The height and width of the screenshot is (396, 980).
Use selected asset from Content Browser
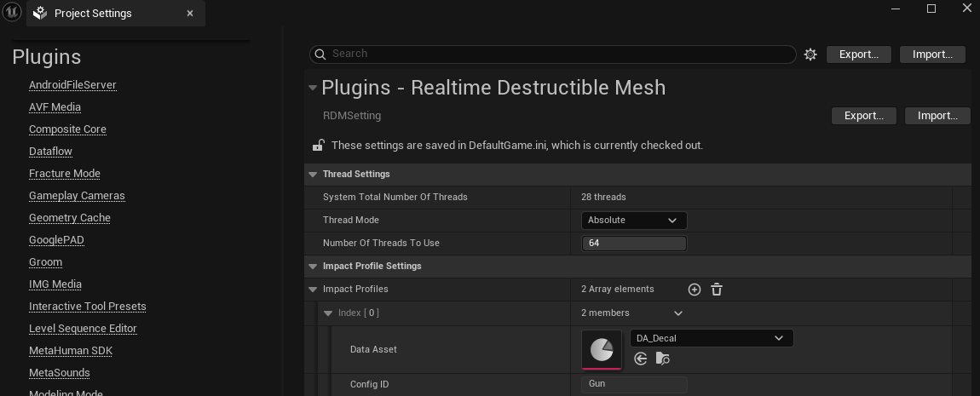pos(641,359)
